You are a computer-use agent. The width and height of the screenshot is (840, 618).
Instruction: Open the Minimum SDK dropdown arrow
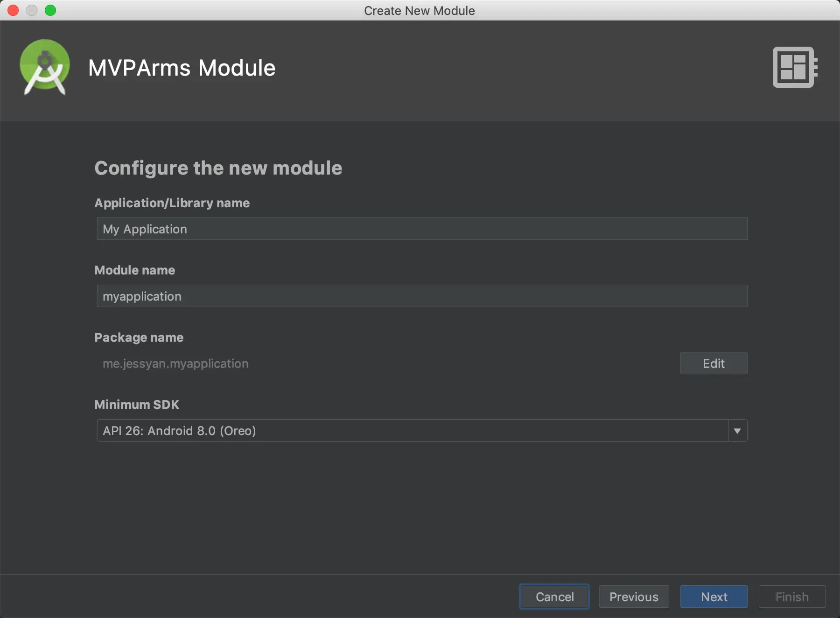coord(737,430)
